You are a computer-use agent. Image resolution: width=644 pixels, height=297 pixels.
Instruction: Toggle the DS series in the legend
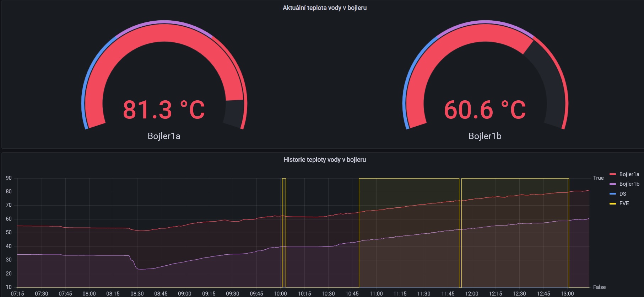[623, 194]
